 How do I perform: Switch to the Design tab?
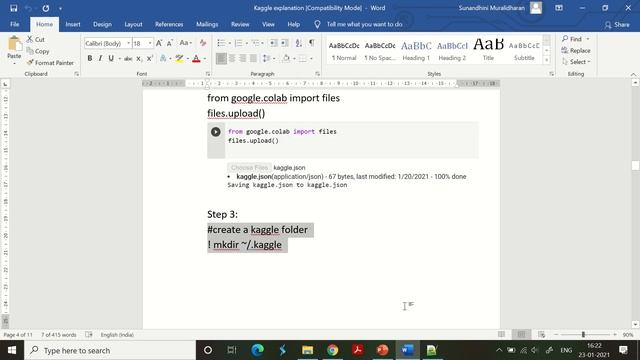[x=102, y=24]
